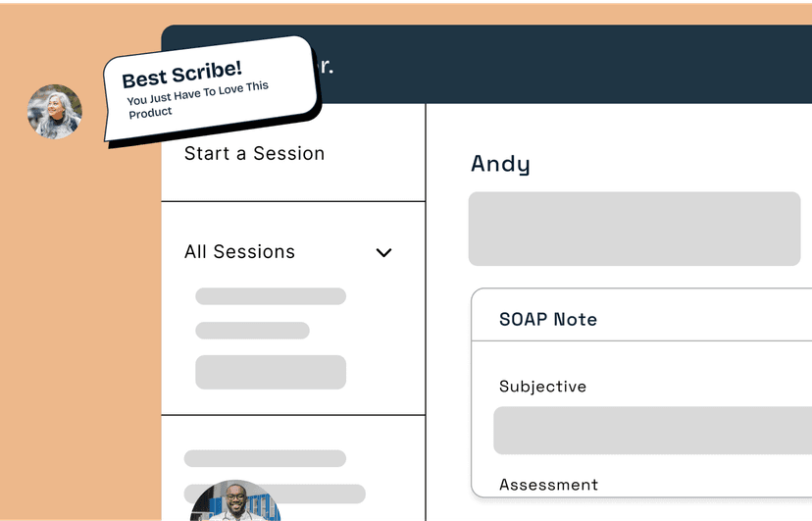The image size is (812, 521).
Task: Click the placeholder bar beside the man's avatar
Action: tap(324, 494)
